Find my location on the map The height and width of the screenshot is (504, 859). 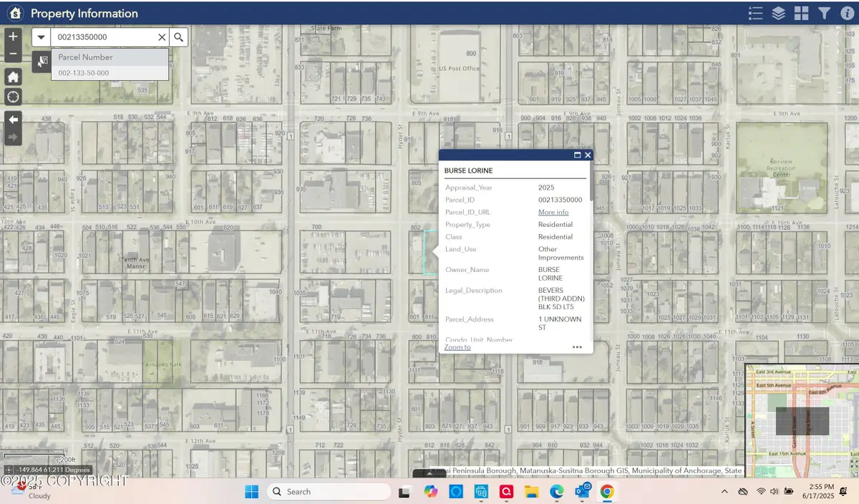pos(13,97)
